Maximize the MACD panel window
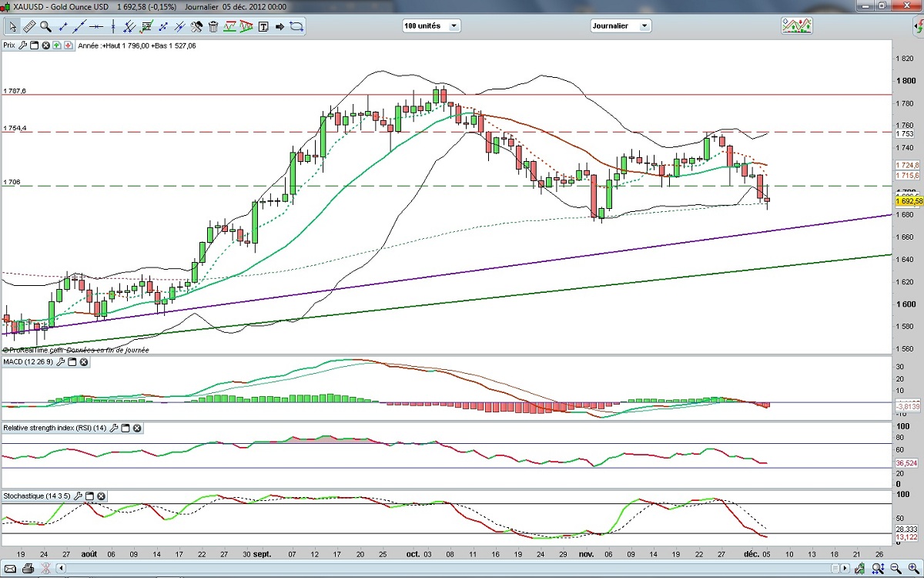The width and height of the screenshot is (924, 578). click(x=72, y=362)
